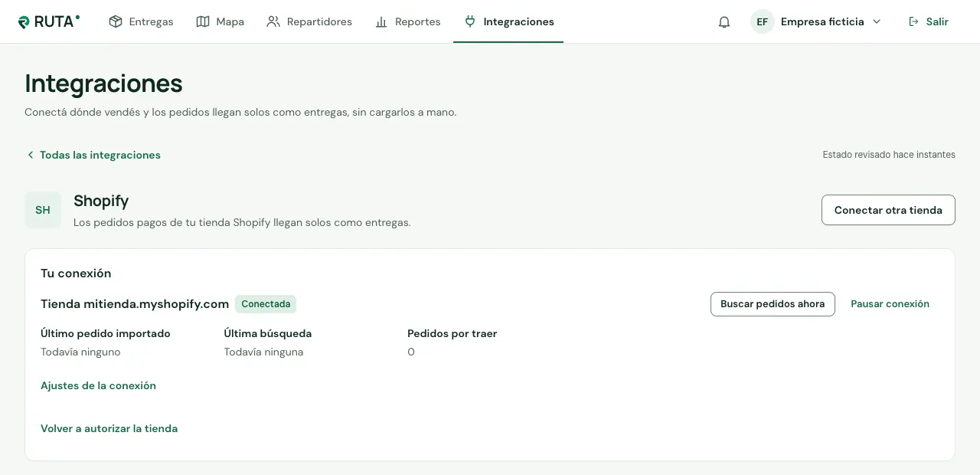
Task: Open the Reportes tab
Action: click(408, 21)
